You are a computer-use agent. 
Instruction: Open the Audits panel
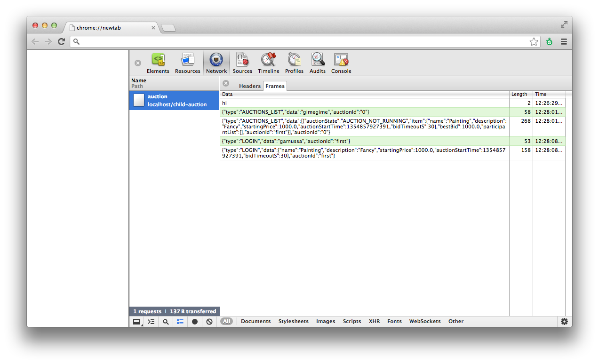click(x=318, y=63)
